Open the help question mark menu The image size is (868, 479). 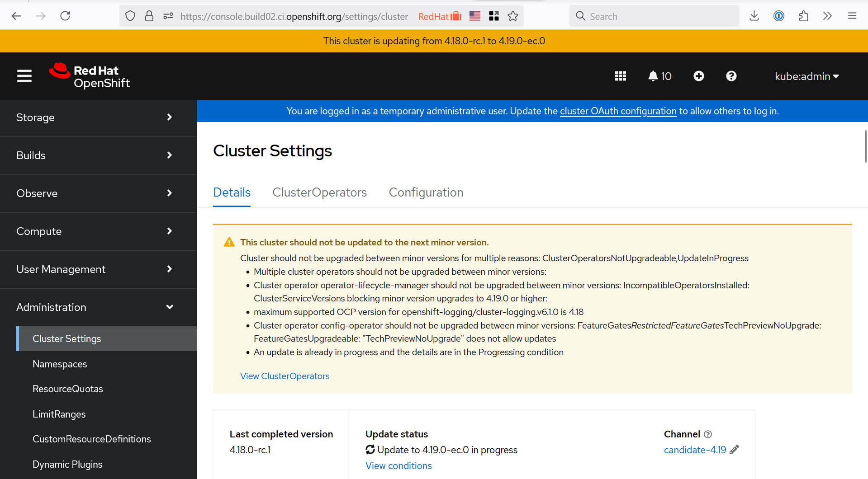pyautogui.click(x=731, y=76)
